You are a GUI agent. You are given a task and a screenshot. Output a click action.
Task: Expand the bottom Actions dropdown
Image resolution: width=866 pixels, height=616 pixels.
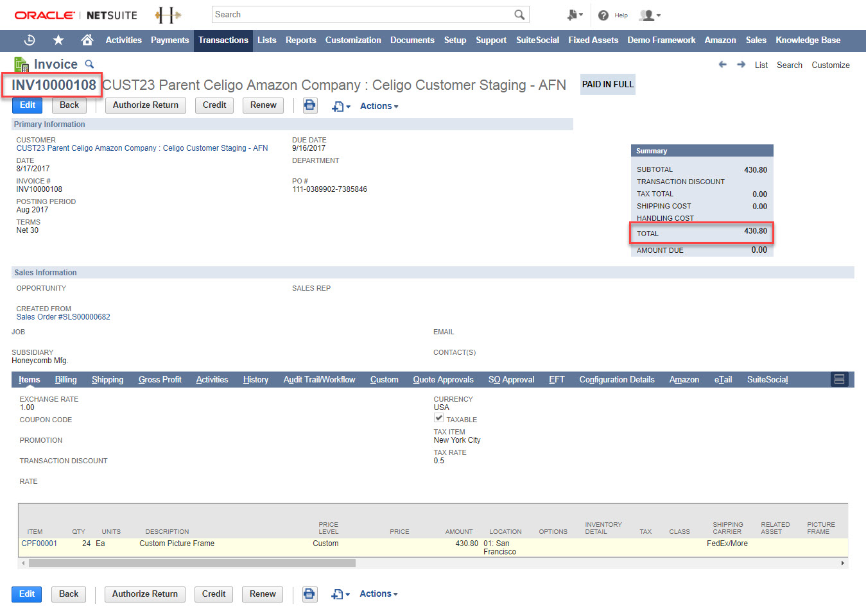tap(378, 594)
